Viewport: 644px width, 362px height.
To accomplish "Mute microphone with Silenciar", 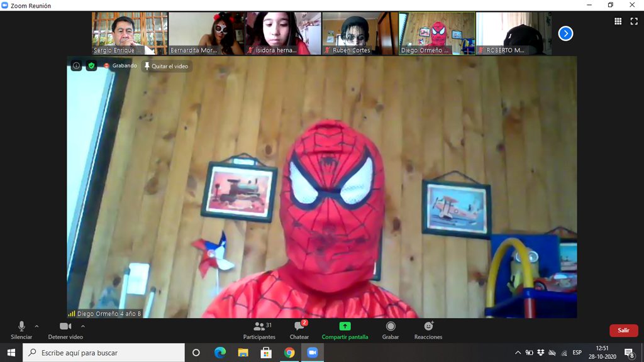I will (x=21, y=330).
